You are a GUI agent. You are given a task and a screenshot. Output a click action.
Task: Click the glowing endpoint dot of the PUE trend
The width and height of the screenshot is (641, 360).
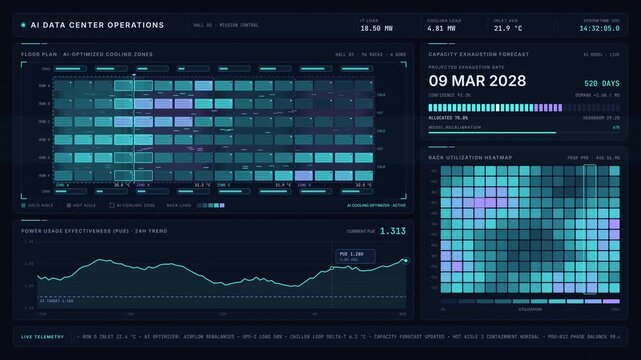406,260
